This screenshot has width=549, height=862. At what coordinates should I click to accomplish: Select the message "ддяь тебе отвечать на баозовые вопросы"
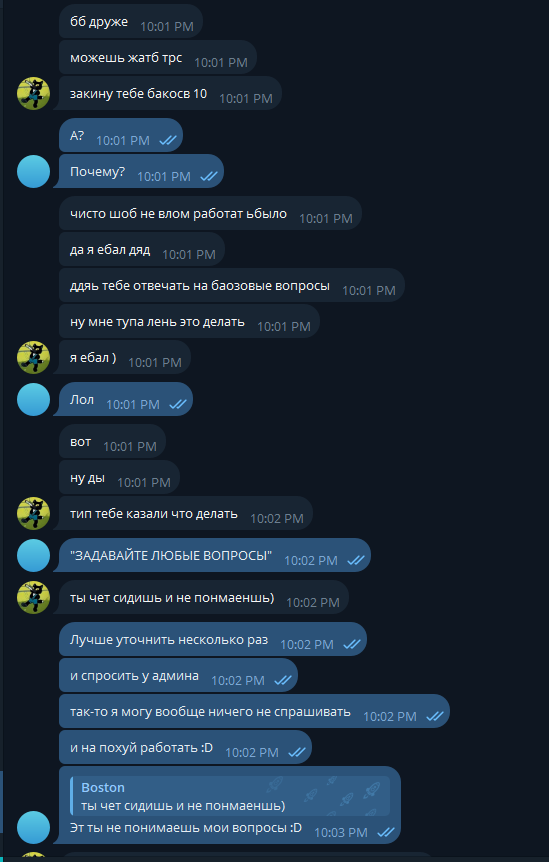click(x=231, y=286)
